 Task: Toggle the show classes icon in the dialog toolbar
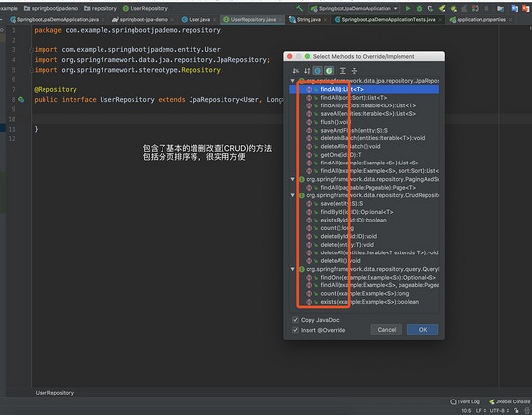point(318,71)
